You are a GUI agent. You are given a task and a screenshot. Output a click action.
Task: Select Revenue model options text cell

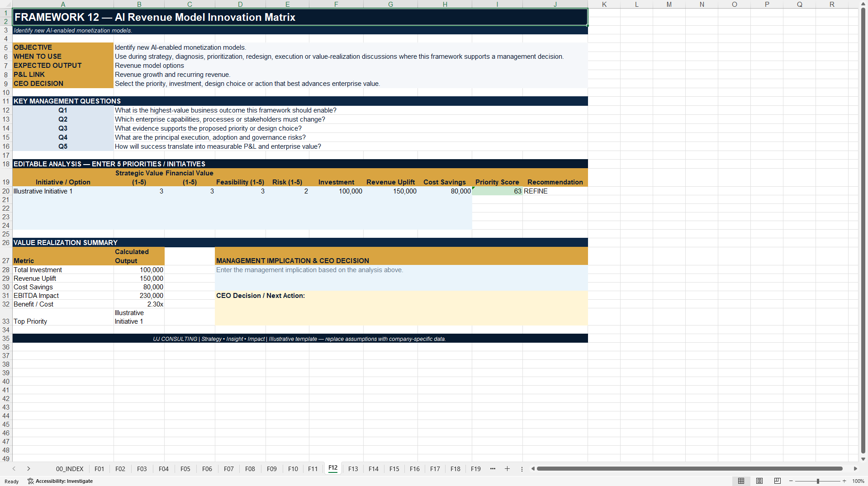click(351, 66)
